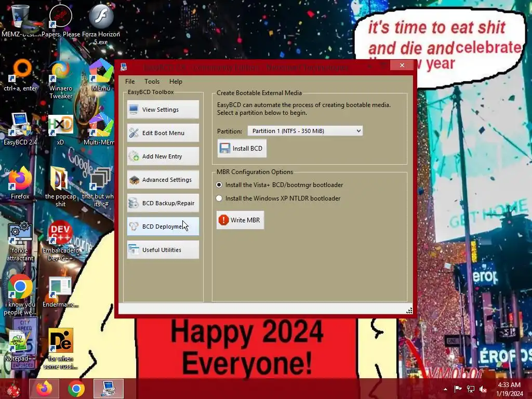Select BCD Backup/Repair
This screenshot has height=399, width=532.
[163, 203]
